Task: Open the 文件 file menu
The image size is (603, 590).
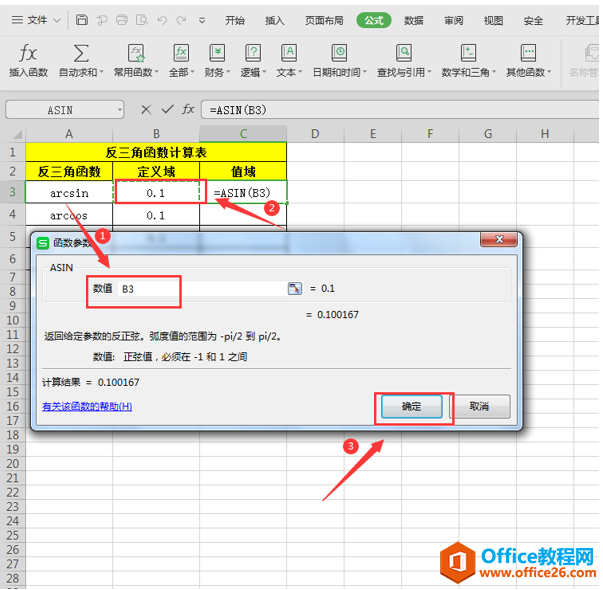Action: [36, 20]
